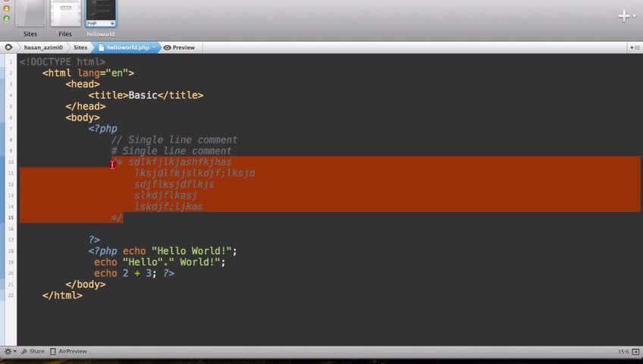643x364 pixels.
Task: Click the add split list icon
Action: [635, 48]
